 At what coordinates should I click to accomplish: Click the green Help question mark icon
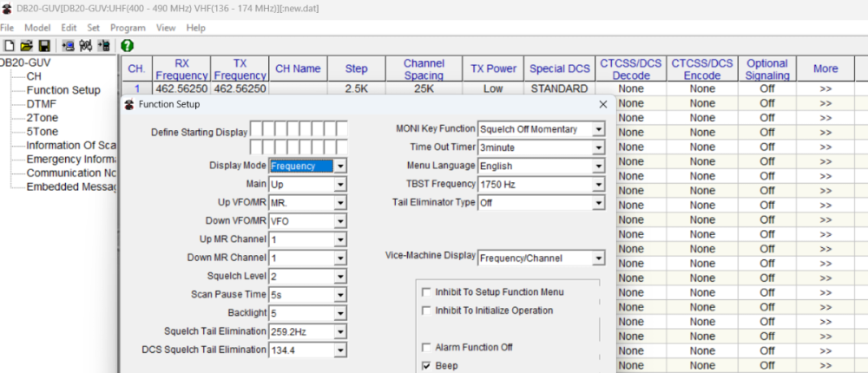pos(127,45)
